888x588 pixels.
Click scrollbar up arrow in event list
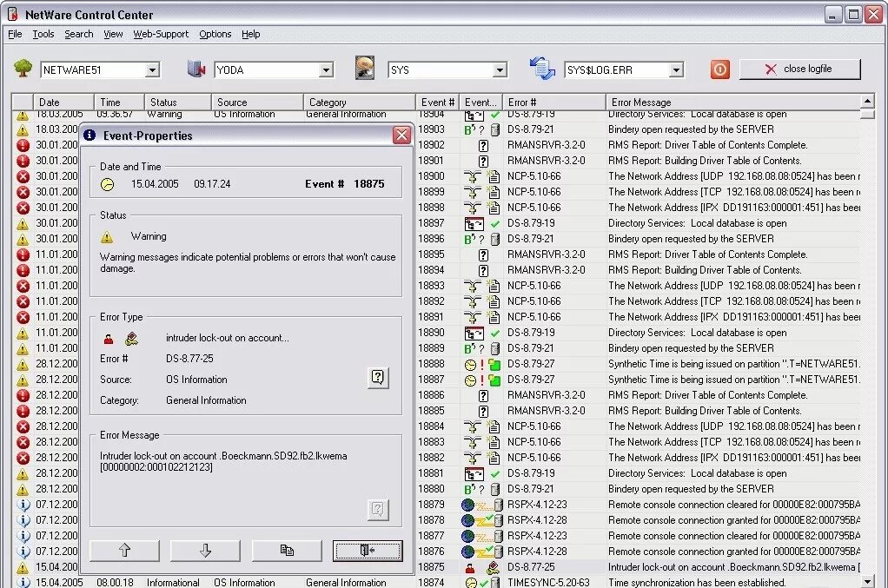[867, 101]
